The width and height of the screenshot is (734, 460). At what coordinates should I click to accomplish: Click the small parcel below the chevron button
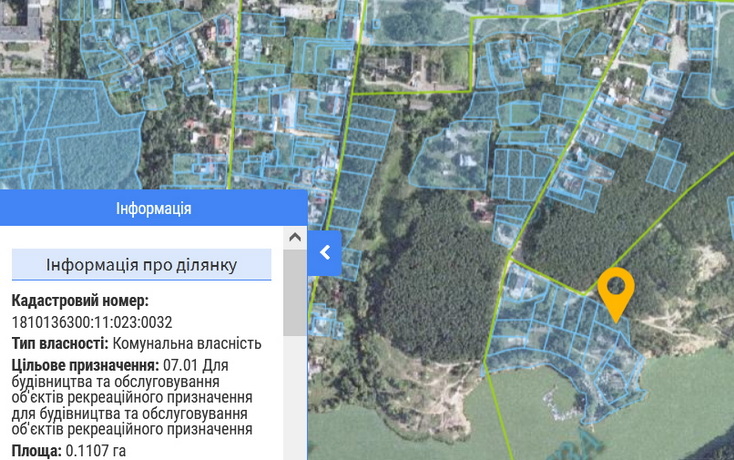pos(324,321)
